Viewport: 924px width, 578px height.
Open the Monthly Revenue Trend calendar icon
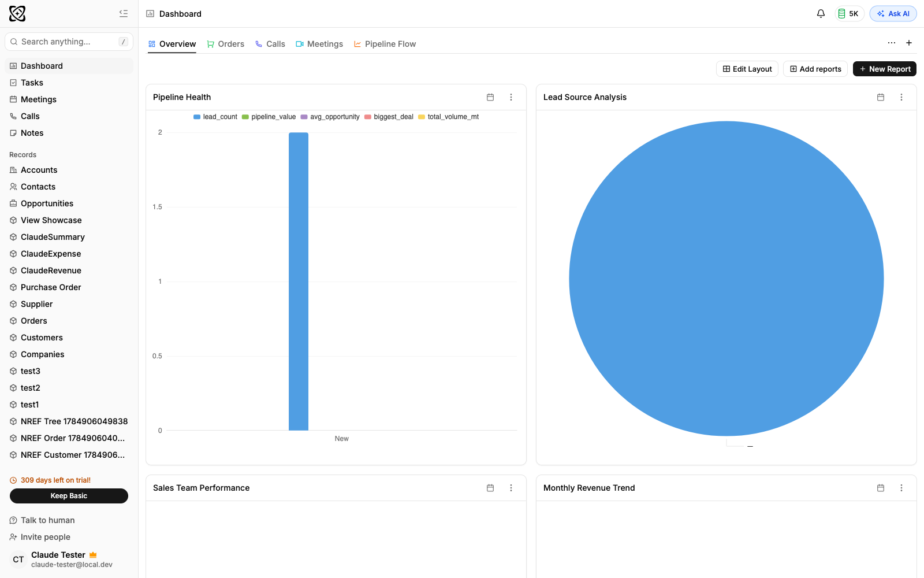(881, 488)
